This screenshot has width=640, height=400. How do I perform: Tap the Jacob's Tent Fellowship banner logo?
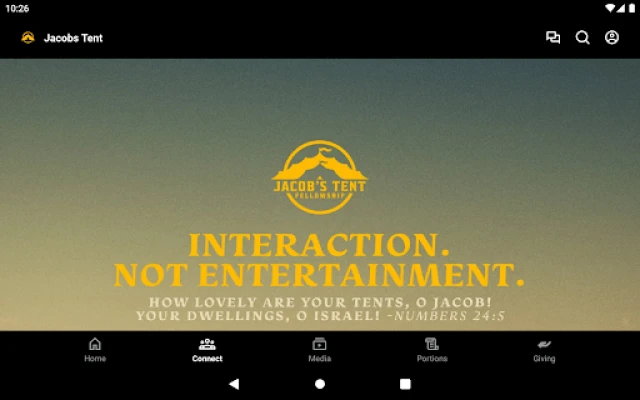(x=320, y=177)
